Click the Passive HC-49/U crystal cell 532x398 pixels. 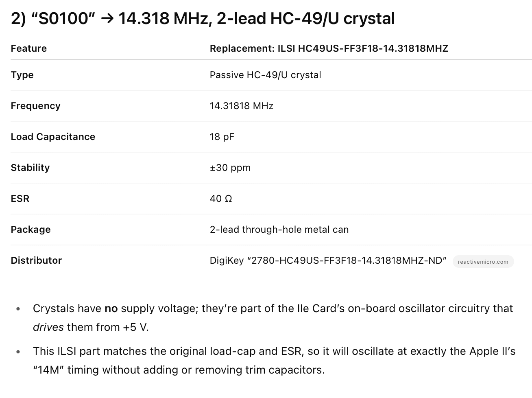click(265, 75)
